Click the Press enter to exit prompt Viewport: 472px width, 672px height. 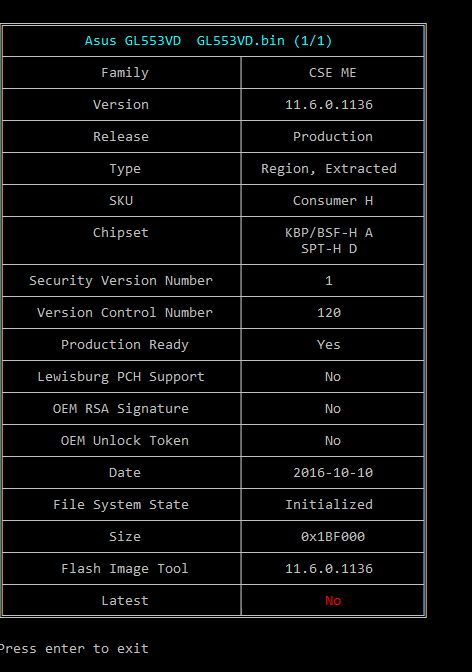pyautogui.click(x=74, y=649)
